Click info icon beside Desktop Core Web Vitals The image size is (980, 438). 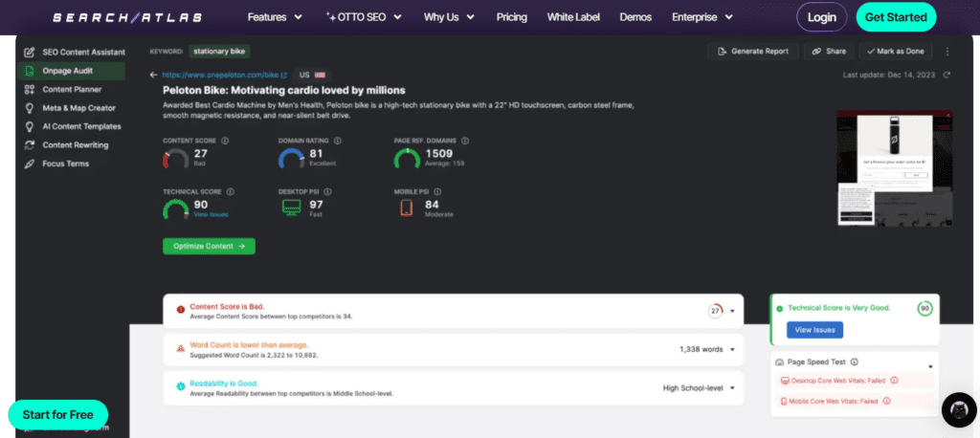click(894, 380)
